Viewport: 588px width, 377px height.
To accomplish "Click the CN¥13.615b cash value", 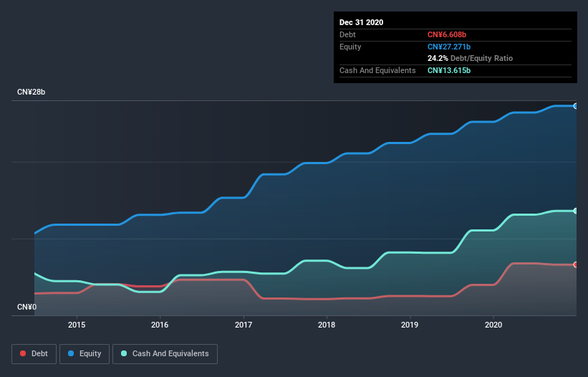I will click(x=449, y=70).
